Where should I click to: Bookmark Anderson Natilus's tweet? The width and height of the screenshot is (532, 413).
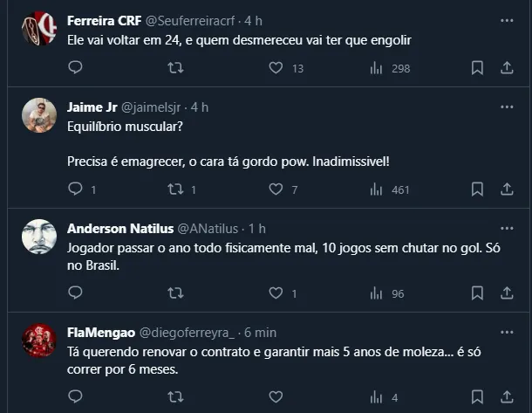(x=477, y=293)
